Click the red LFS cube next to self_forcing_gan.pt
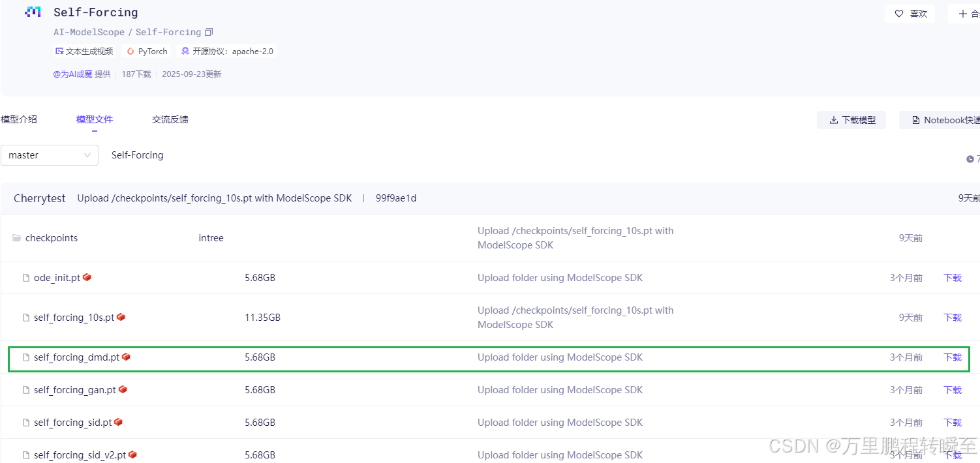The height and width of the screenshot is (463, 980). (x=123, y=389)
